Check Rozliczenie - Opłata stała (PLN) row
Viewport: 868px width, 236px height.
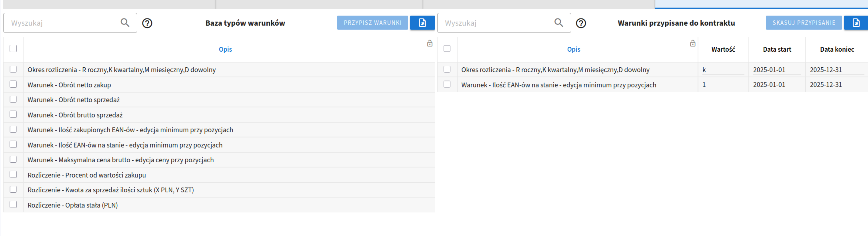(x=13, y=205)
